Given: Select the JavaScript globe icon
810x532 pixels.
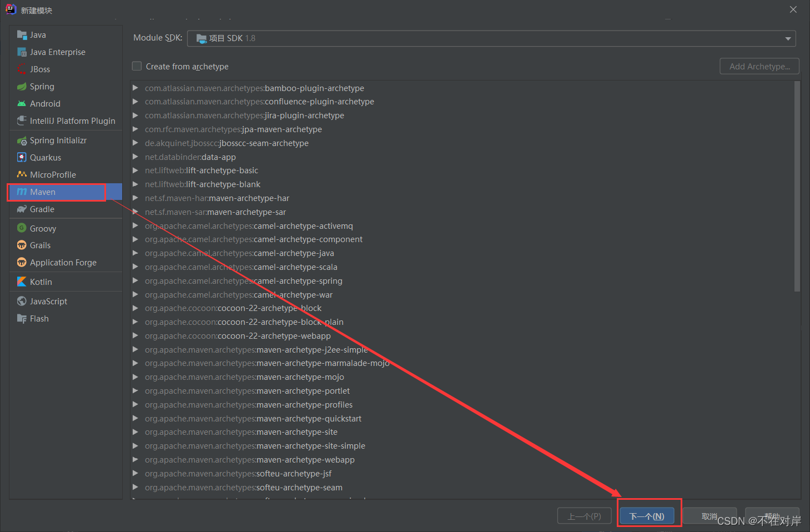Looking at the screenshot, I should (x=22, y=302).
